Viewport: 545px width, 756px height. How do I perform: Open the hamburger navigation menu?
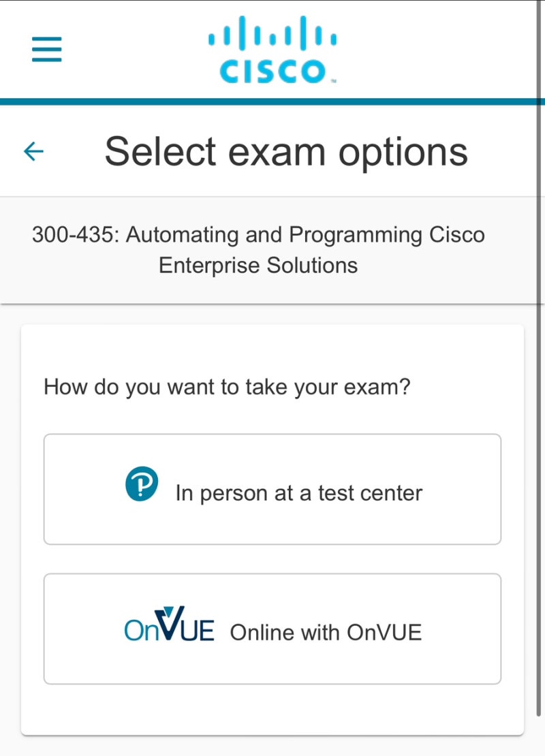[x=47, y=50]
